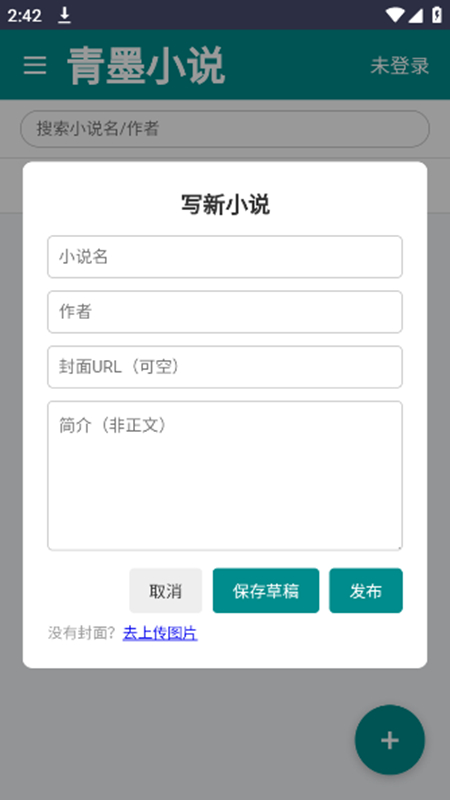
Task: Cancel with the 取消 button
Action: [166, 591]
